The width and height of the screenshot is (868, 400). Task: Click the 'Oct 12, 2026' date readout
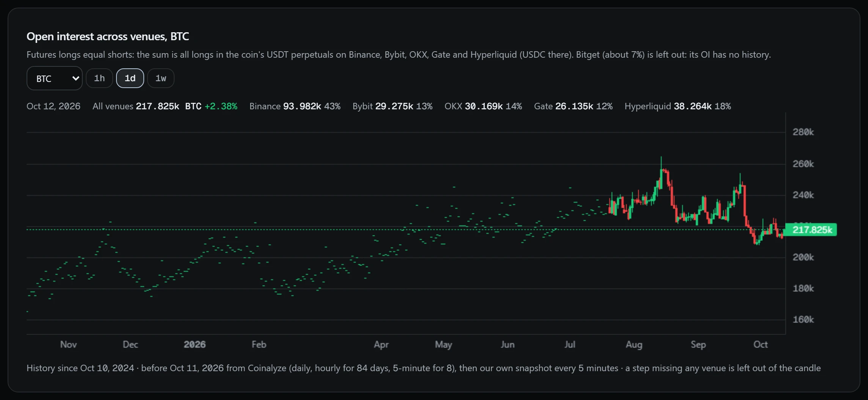[x=53, y=106]
